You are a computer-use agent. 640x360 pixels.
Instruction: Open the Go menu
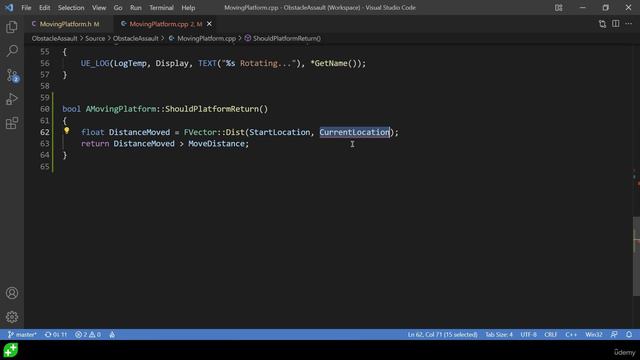(118, 8)
